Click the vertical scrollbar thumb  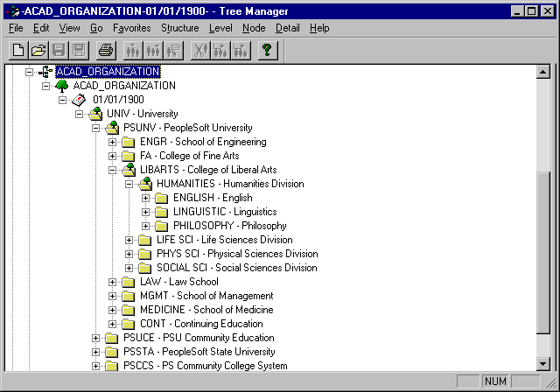[543, 253]
